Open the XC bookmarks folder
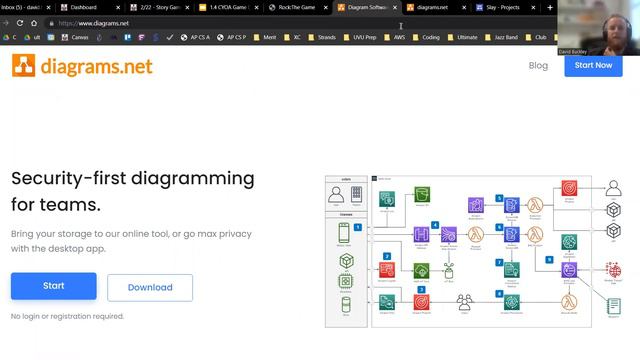The height and width of the screenshot is (360, 640). (292, 37)
